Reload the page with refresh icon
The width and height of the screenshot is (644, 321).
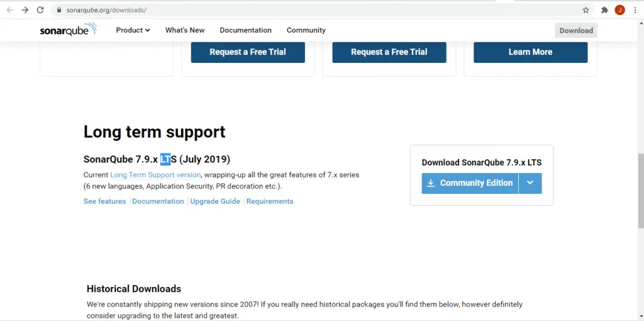tap(40, 10)
